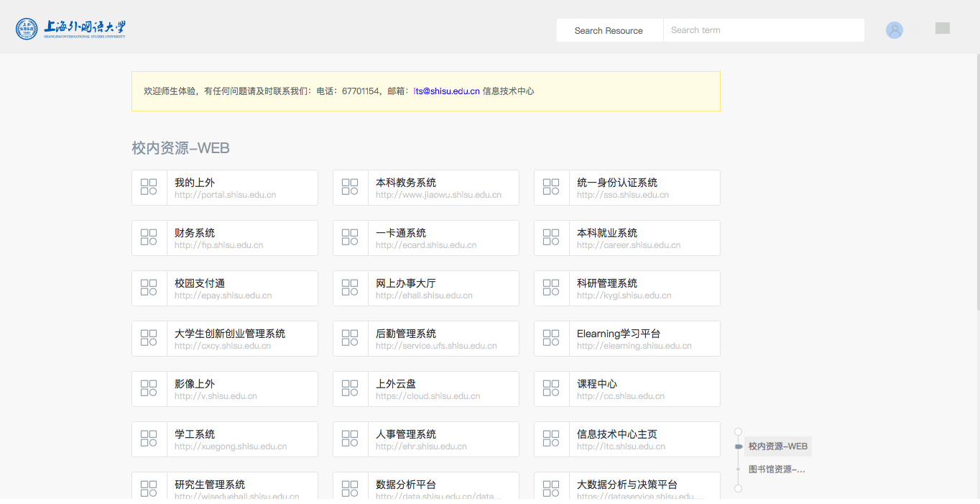Screen dimensions: 980x504
Task: Click the gray square icon beside avatar
Action: pyautogui.click(x=943, y=28)
